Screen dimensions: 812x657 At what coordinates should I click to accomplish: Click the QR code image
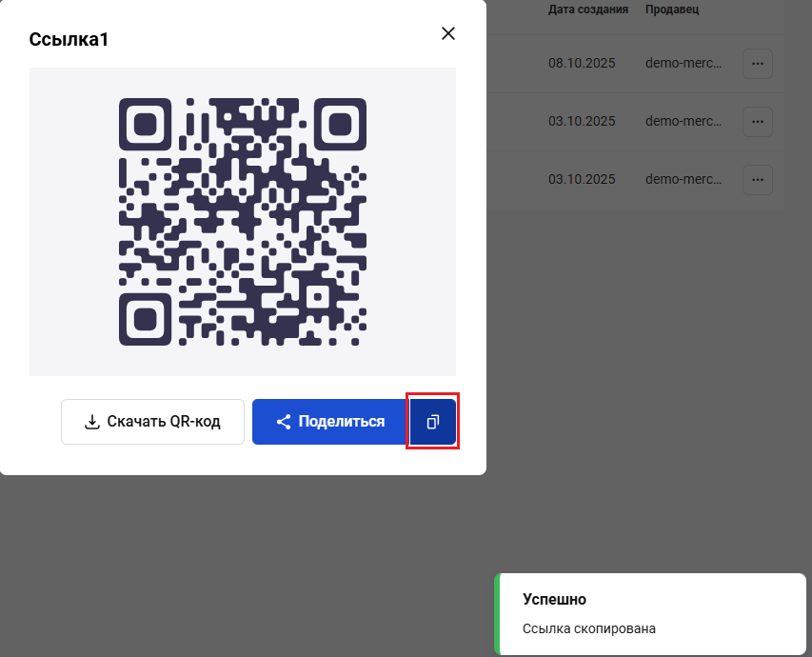(243, 221)
